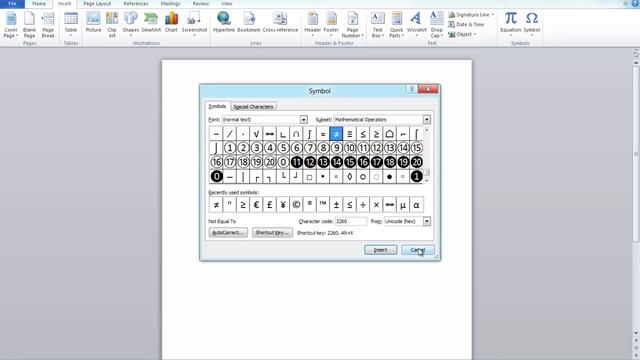Viewport: 640px width, 360px height.
Task: Pick the plus-minus sign from recent symbols
Action: [336, 205]
